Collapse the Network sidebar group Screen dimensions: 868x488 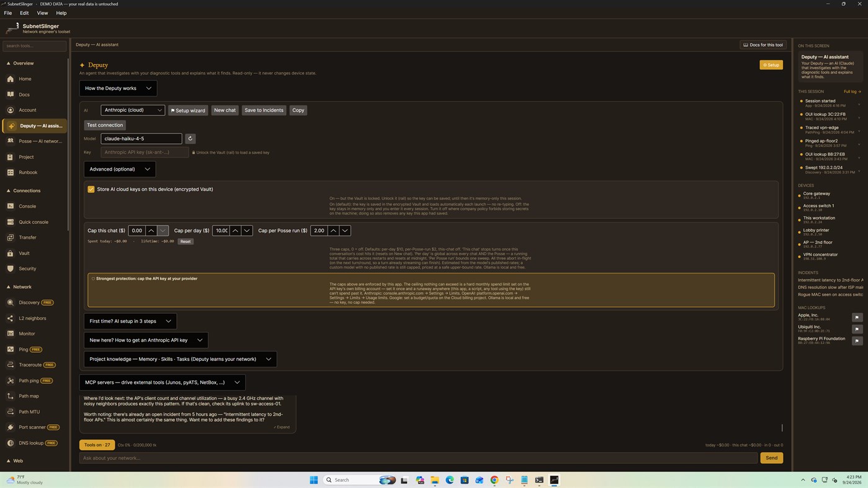(34, 287)
